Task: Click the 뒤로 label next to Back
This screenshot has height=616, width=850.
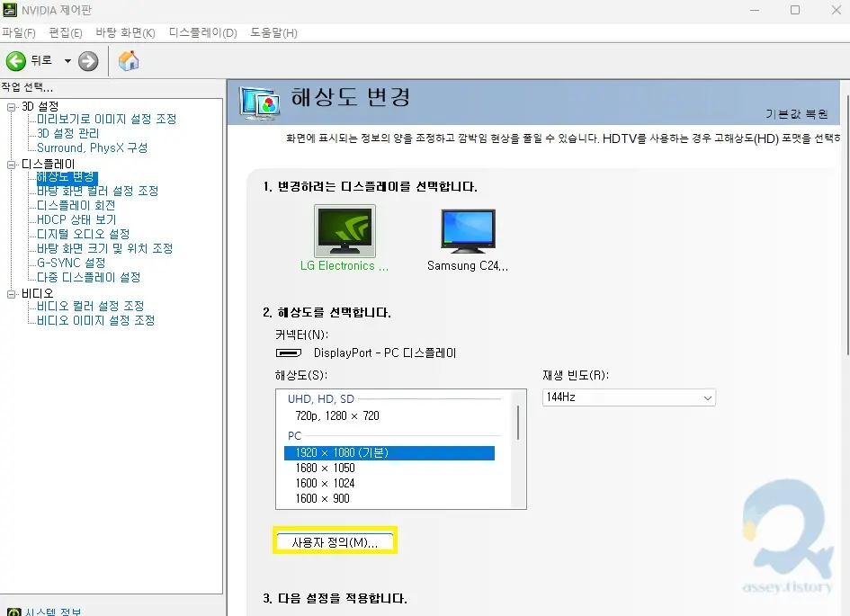Action: (41, 60)
